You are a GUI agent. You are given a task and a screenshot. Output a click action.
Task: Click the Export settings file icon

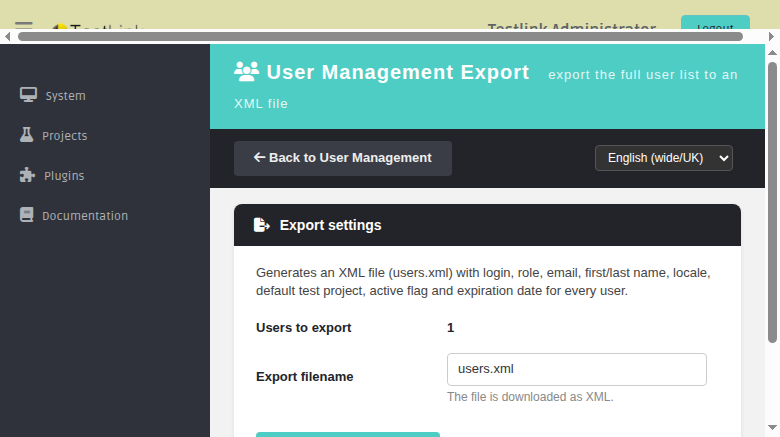pyautogui.click(x=262, y=225)
